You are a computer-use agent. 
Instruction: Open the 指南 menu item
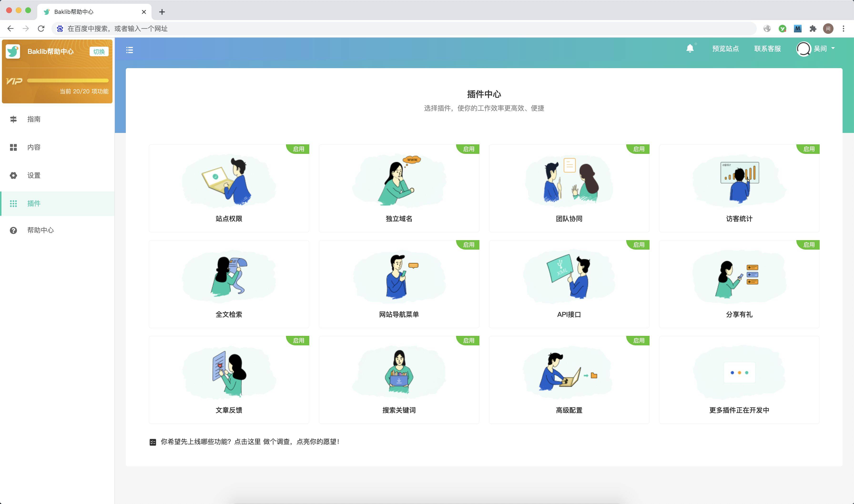click(57, 119)
